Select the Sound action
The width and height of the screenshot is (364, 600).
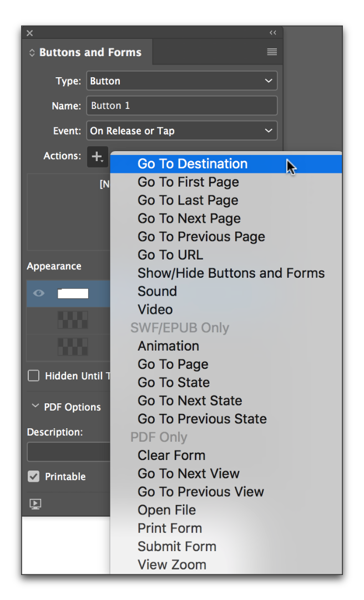[157, 291]
